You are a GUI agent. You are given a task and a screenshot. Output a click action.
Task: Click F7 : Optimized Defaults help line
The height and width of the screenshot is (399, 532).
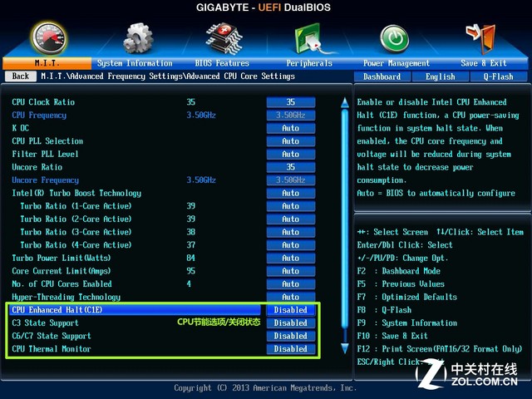pyautogui.click(x=407, y=298)
